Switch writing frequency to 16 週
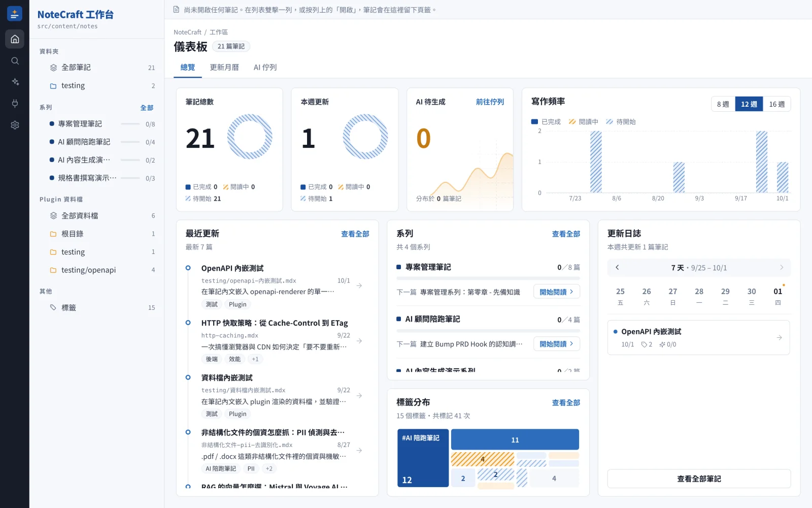This screenshot has height=508, width=812. pyautogui.click(x=776, y=104)
